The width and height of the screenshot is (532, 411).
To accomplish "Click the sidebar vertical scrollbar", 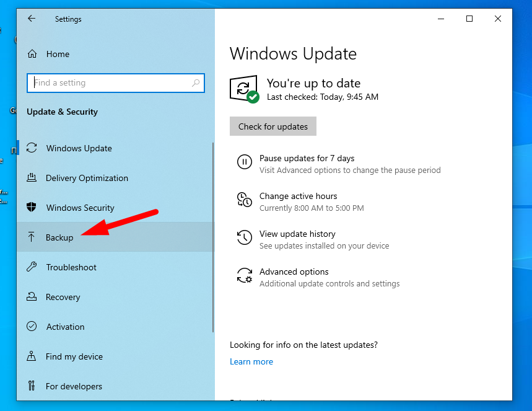I will coord(212,236).
